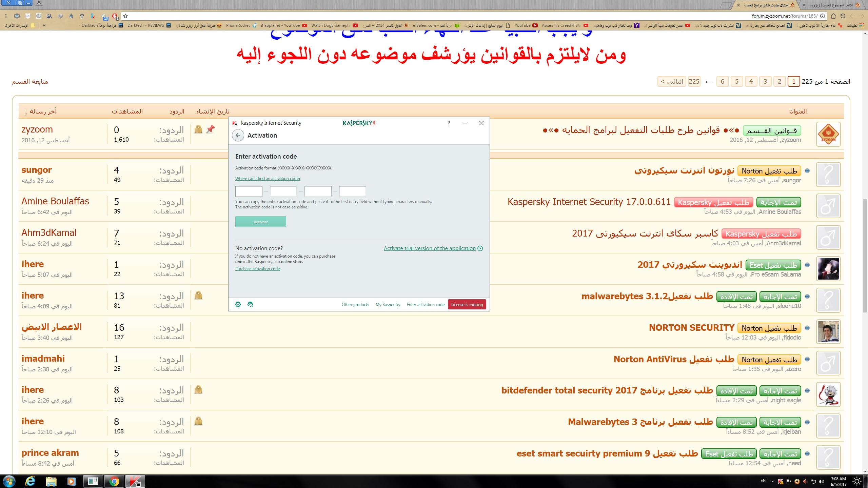Click the volume icon in system tray
This screenshot has width=868, height=488.
click(x=822, y=481)
